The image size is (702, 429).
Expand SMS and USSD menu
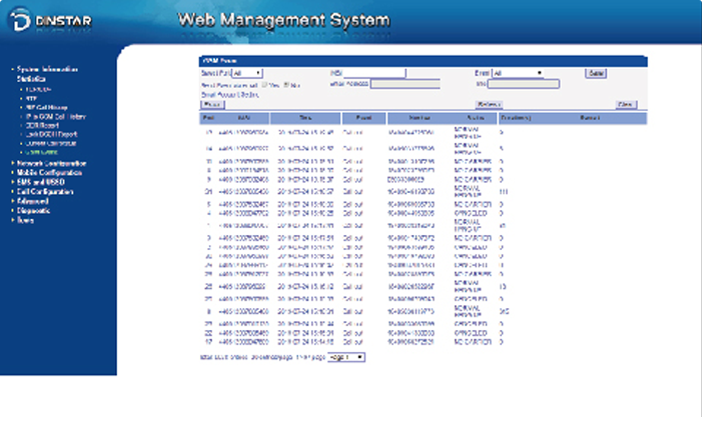click(x=41, y=182)
